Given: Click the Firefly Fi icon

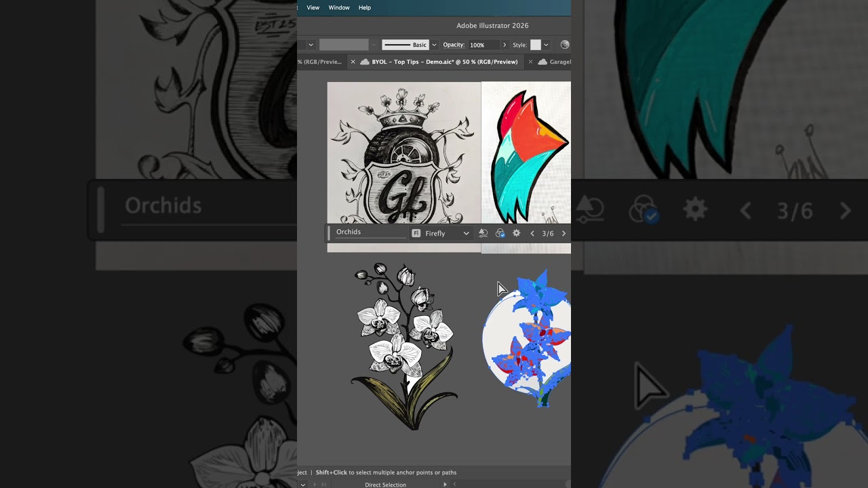Looking at the screenshot, I should pos(416,233).
